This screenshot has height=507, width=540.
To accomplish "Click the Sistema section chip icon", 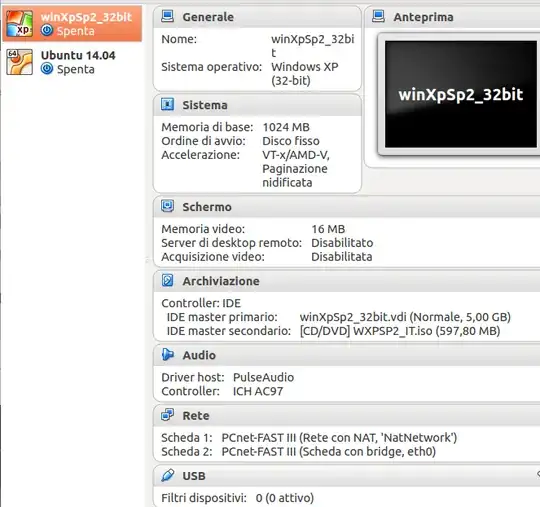I will pos(168,104).
